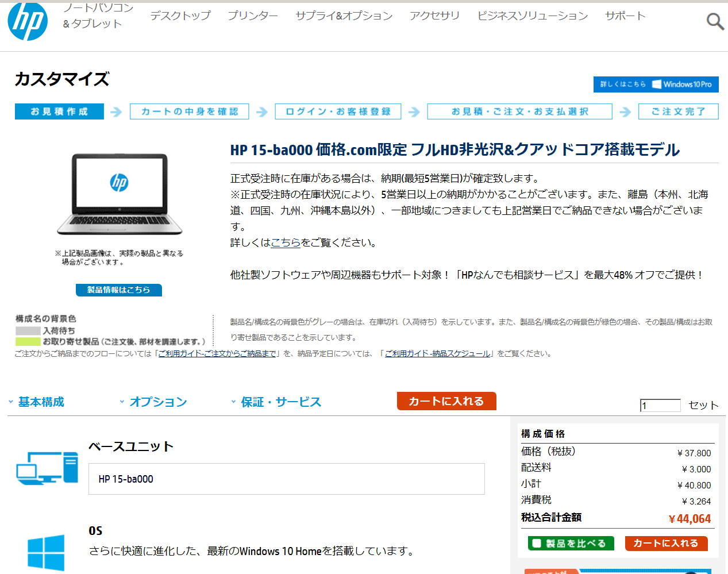Screen dimensions: 728x574
Task: Jump to the 基本構成 section
Action: coord(41,402)
